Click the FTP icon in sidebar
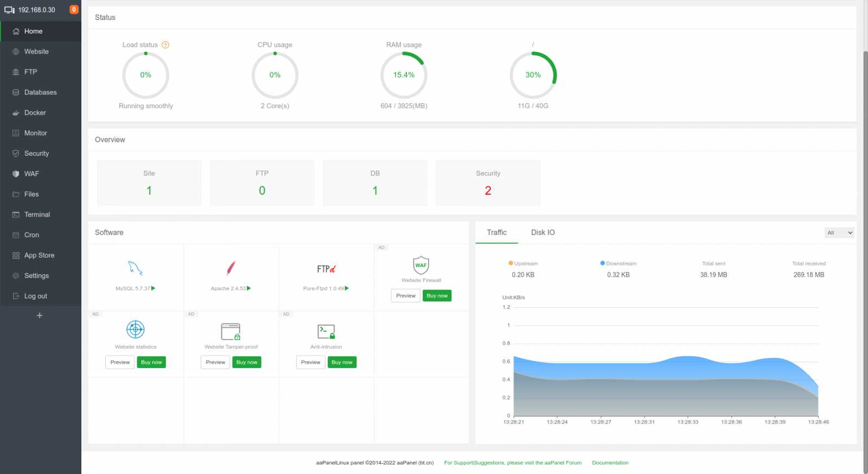This screenshot has height=474, width=868. pyautogui.click(x=16, y=72)
